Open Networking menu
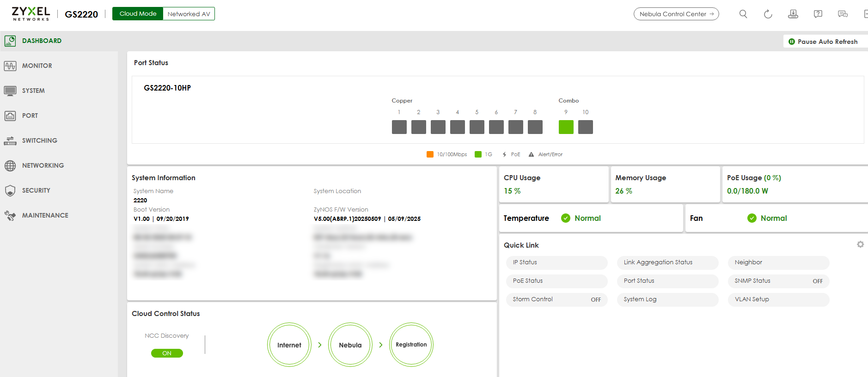Image resolution: width=868 pixels, height=377 pixels. pyautogui.click(x=43, y=166)
